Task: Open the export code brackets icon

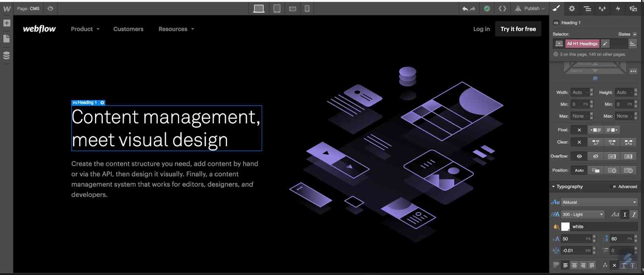Action: (x=502, y=8)
